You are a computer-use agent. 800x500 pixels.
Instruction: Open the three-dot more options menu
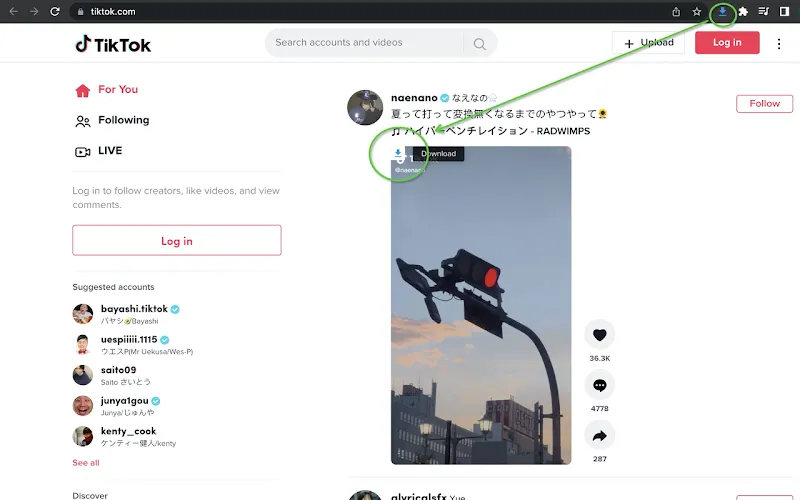tap(779, 44)
